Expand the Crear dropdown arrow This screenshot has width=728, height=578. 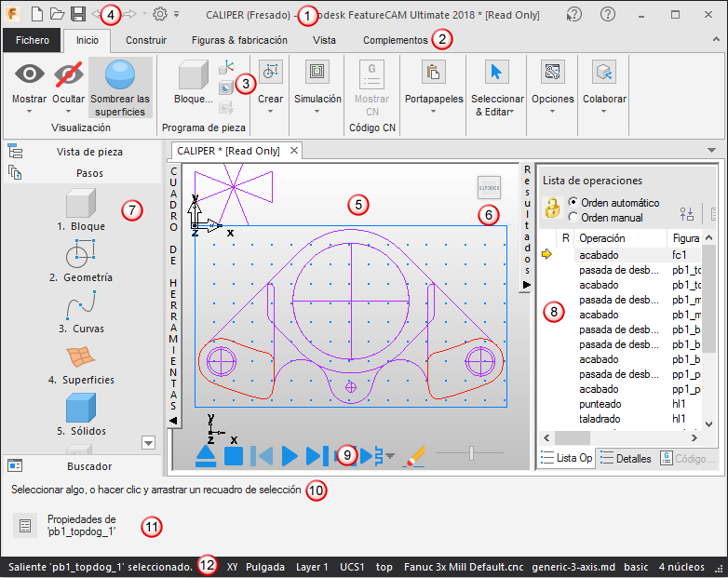point(270,112)
